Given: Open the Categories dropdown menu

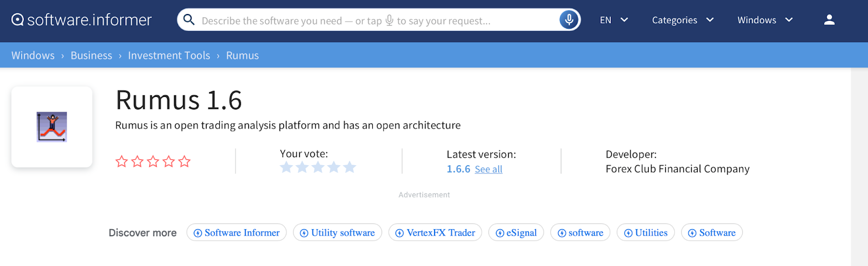Looking at the screenshot, I should point(682,20).
